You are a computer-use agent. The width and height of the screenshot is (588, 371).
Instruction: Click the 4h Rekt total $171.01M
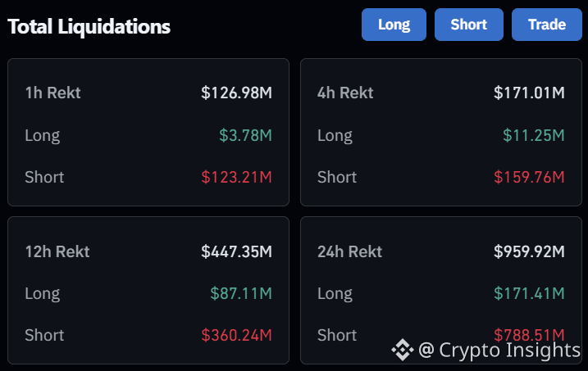(529, 93)
